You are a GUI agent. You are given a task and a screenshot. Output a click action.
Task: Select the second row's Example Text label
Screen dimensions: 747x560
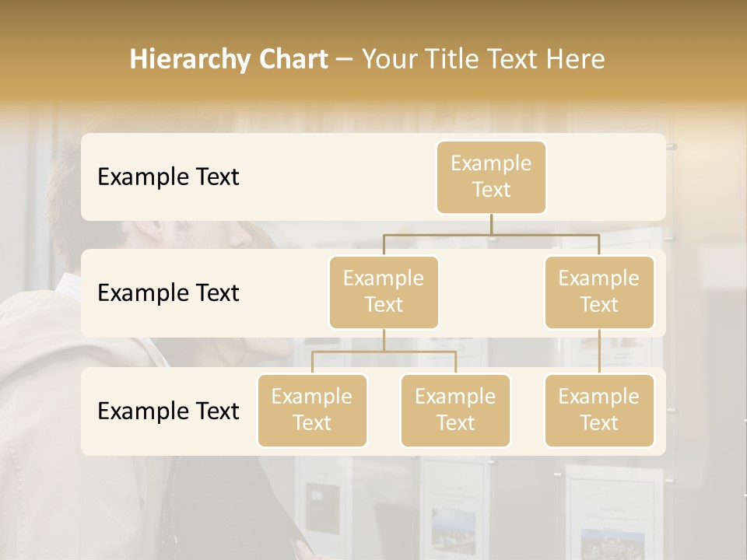coord(167,293)
